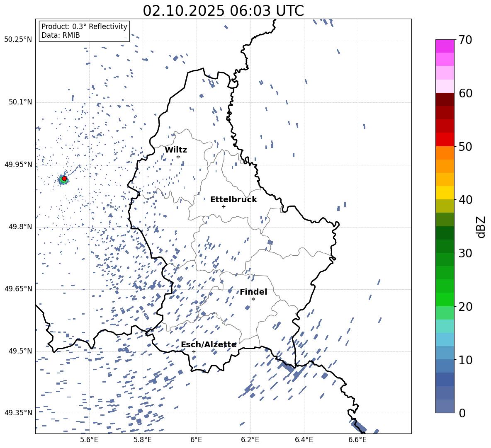The width and height of the screenshot is (491, 448).
Task: Click the Findel station cross marker
Action: coord(253,299)
